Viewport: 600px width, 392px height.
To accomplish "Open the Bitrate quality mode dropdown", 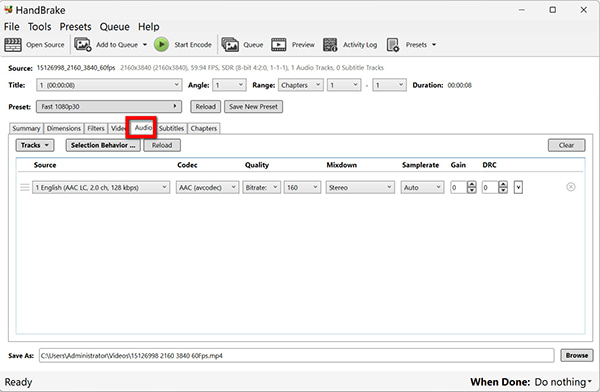I will [261, 188].
